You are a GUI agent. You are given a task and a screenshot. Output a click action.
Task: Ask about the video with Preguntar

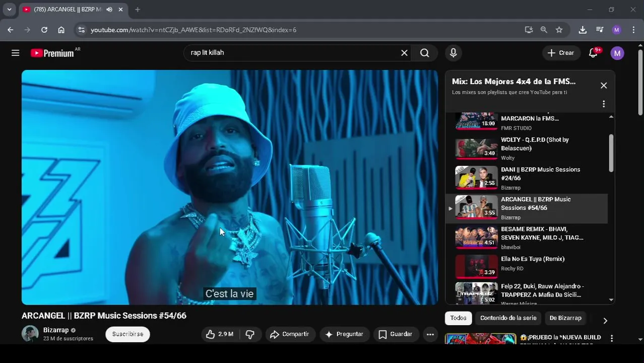tap(345, 334)
